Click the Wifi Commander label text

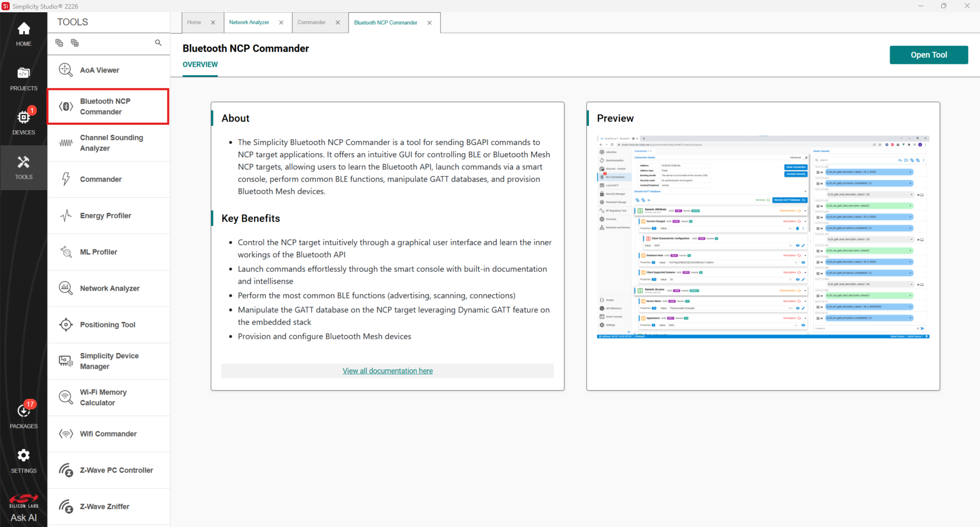point(108,434)
